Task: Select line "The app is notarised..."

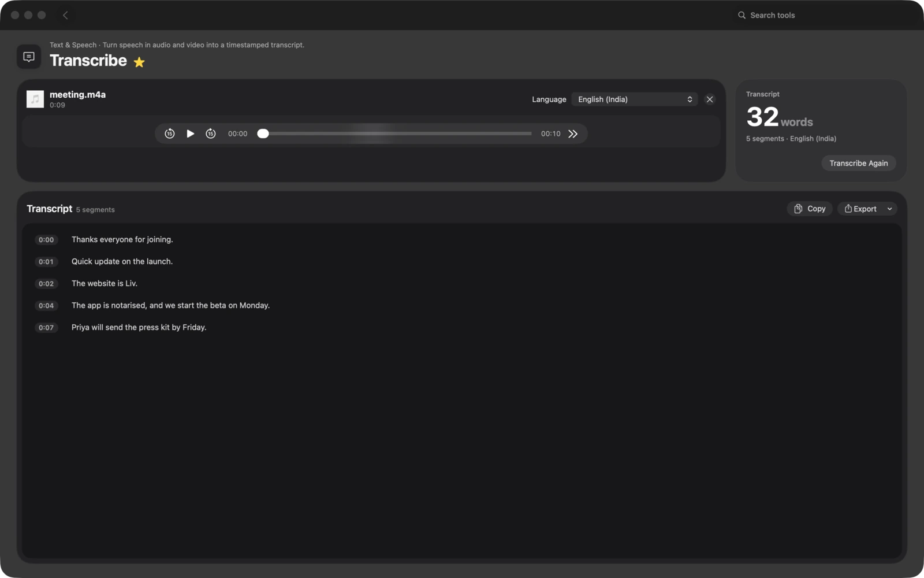Action: (x=170, y=305)
